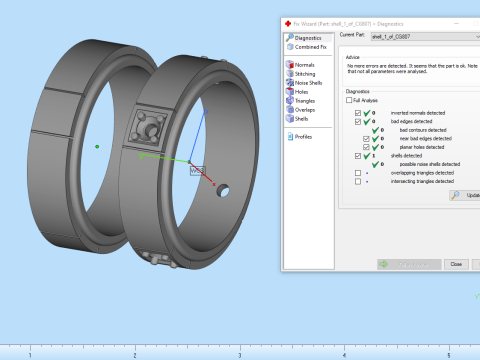Viewport: 480px width, 360px height.
Task: Click the Shells icon
Action: click(290, 118)
